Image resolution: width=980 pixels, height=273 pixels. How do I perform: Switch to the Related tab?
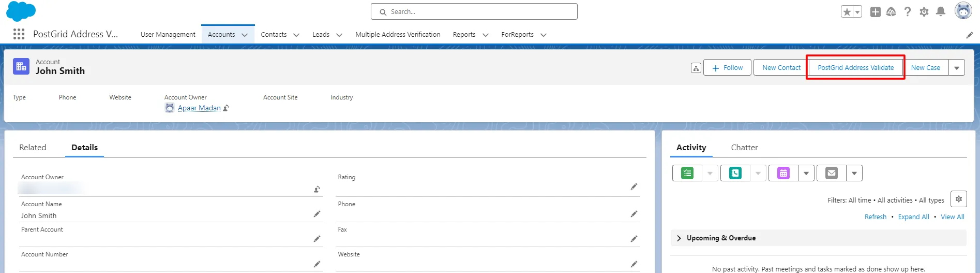pos(33,148)
